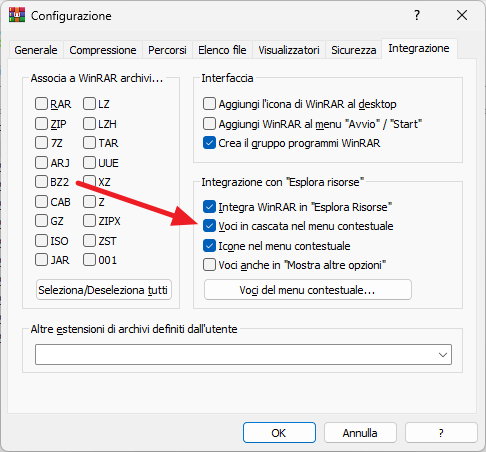This screenshot has height=452, width=486.
Task: Tick the JAR checkbox
Action: pyautogui.click(x=41, y=260)
